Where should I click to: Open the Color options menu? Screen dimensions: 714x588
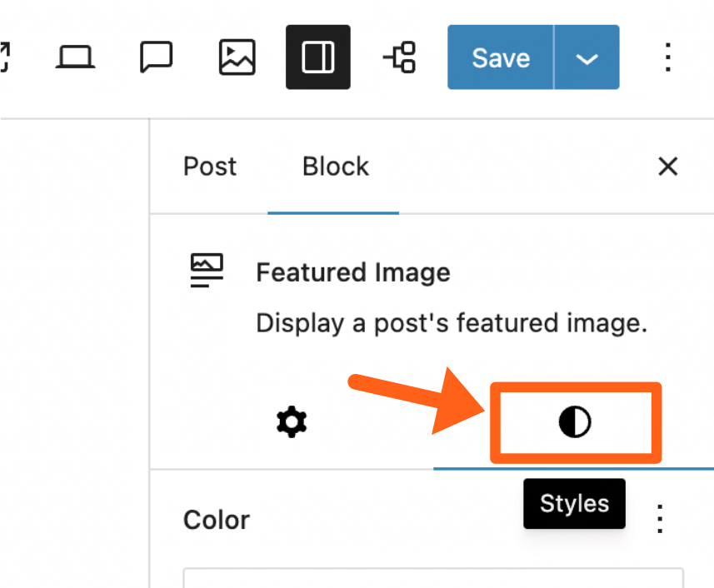[659, 519]
